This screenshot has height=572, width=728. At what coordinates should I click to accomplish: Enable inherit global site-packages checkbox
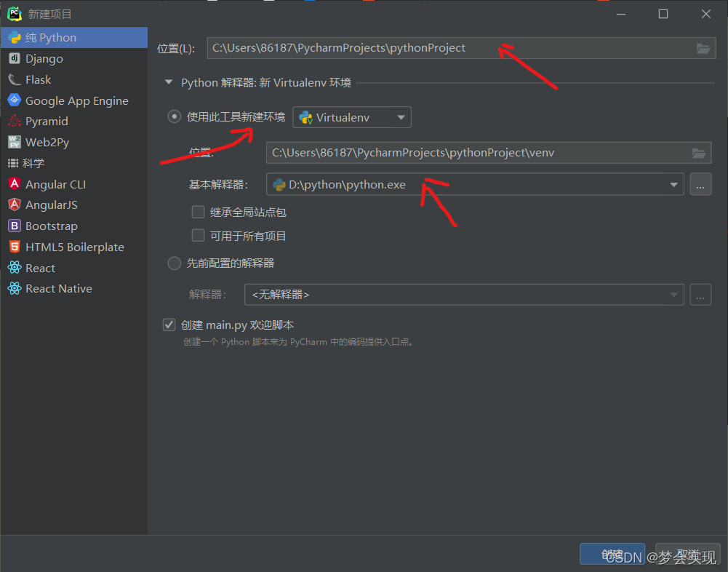click(199, 212)
